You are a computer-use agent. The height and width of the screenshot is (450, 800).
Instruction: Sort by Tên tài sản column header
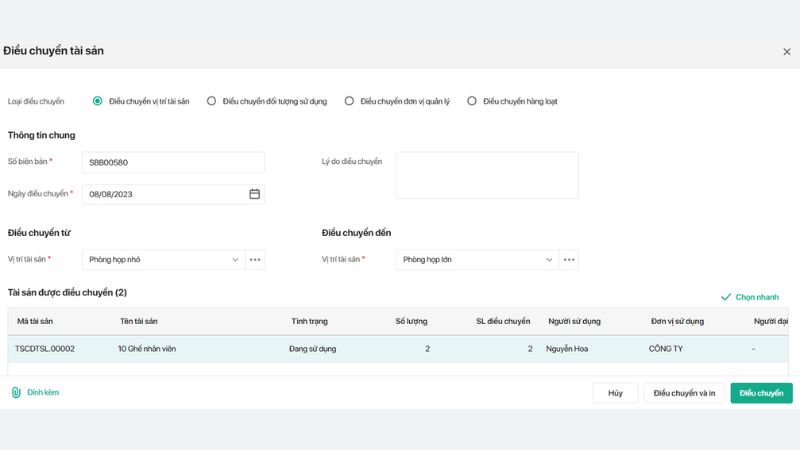[x=138, y=321]
